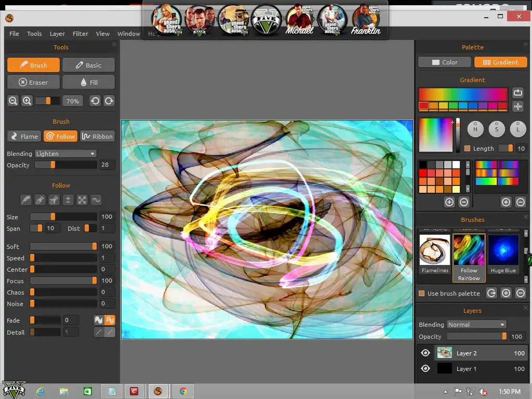The image size is (532, 399).
Task: Zoom in with the magnifier plus icon
Action: pyautogui.click(x=27, y=101)
